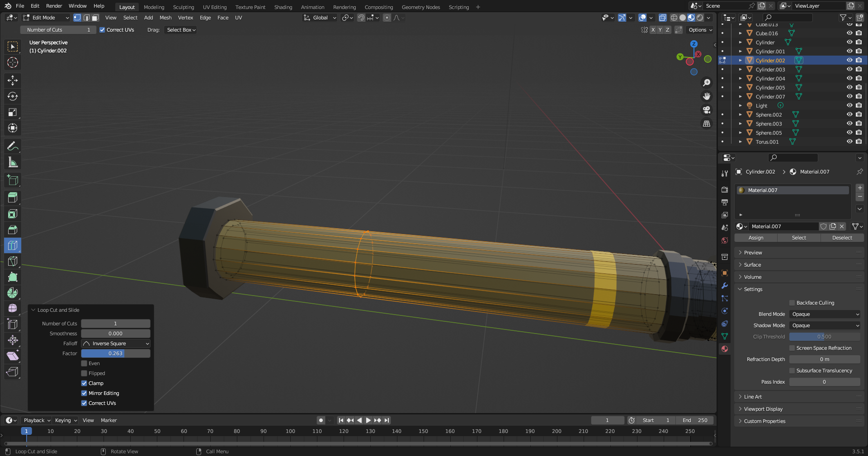
Task: Select the Transform tool
Action: [x=13, y=128]
